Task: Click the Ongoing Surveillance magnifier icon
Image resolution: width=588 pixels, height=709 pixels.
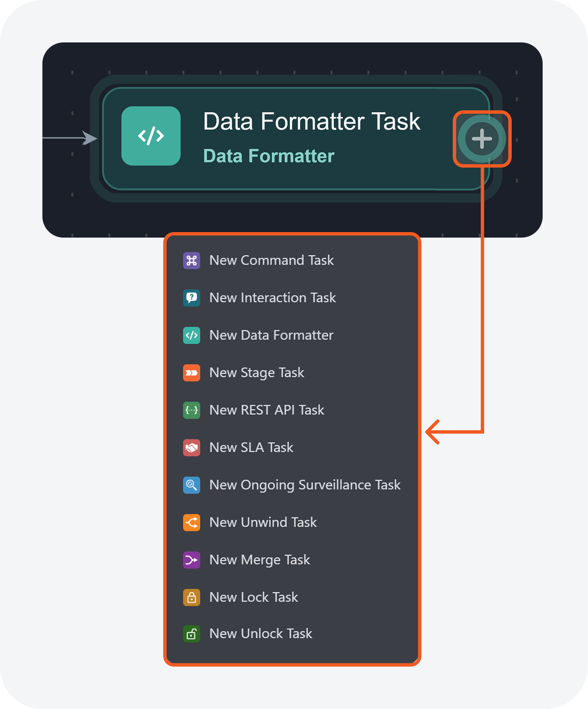Action: [192, 485]
